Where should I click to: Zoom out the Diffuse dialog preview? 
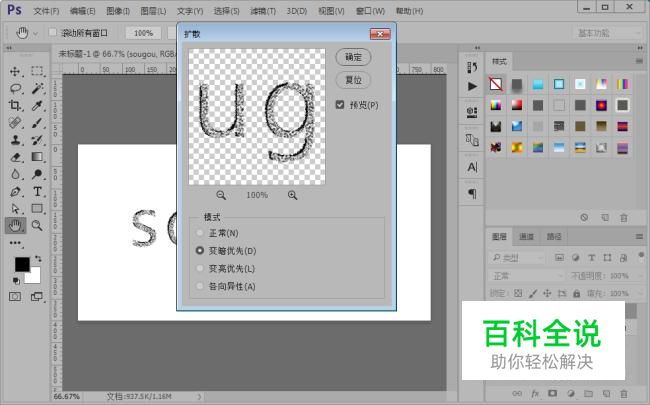pos(221,195)
